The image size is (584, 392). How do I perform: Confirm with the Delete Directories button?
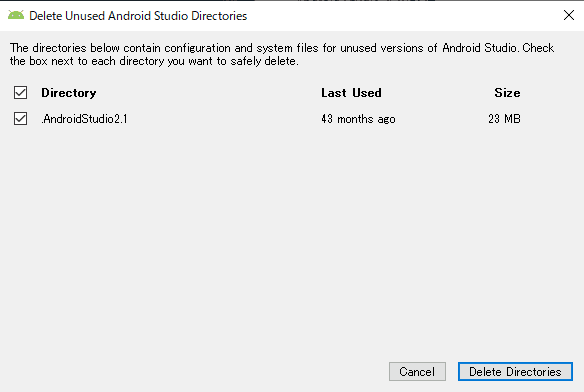(515, 372)
